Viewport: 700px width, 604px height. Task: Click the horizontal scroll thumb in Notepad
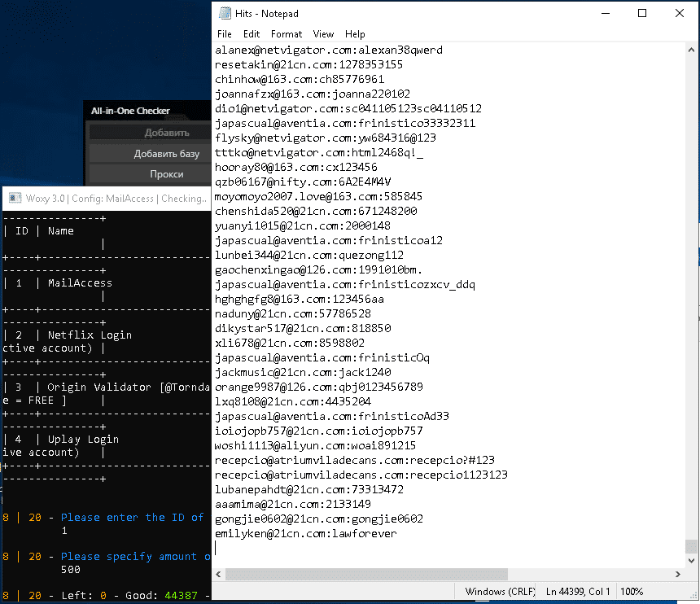(x=366, y=574)
